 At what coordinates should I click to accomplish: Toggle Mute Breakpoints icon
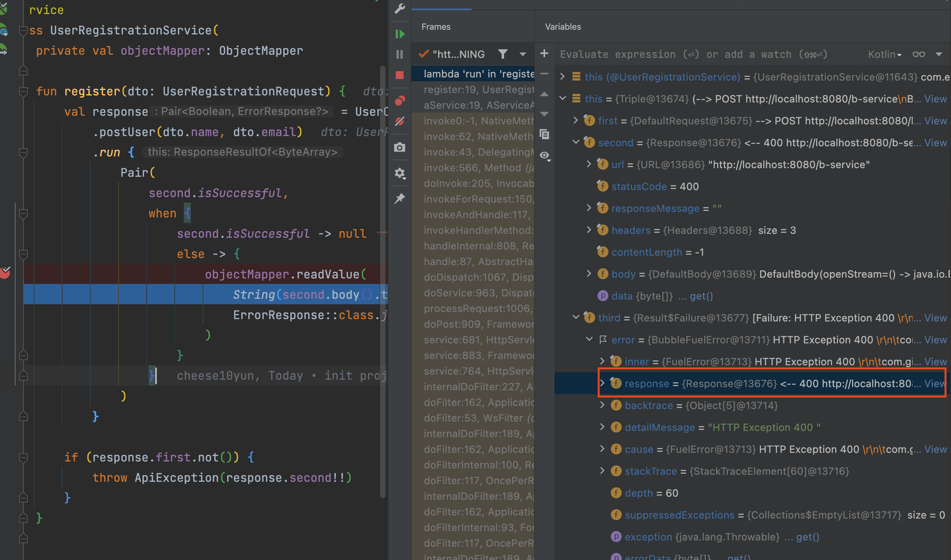pyautogui.click(x=400, y=121)
